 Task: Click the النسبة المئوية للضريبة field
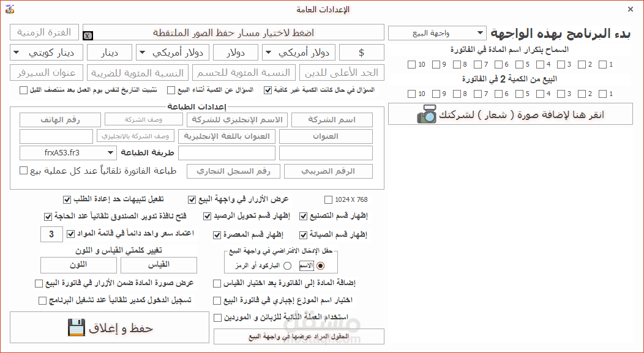tap(138, 73)
